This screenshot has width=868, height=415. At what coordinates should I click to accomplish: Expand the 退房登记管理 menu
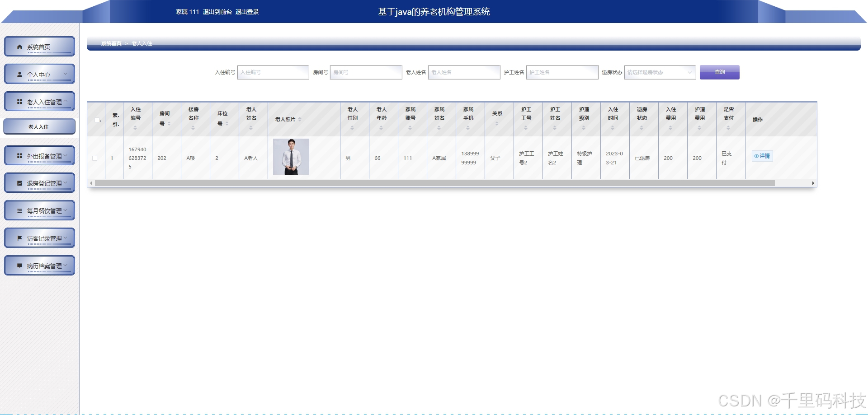point(39,183)
